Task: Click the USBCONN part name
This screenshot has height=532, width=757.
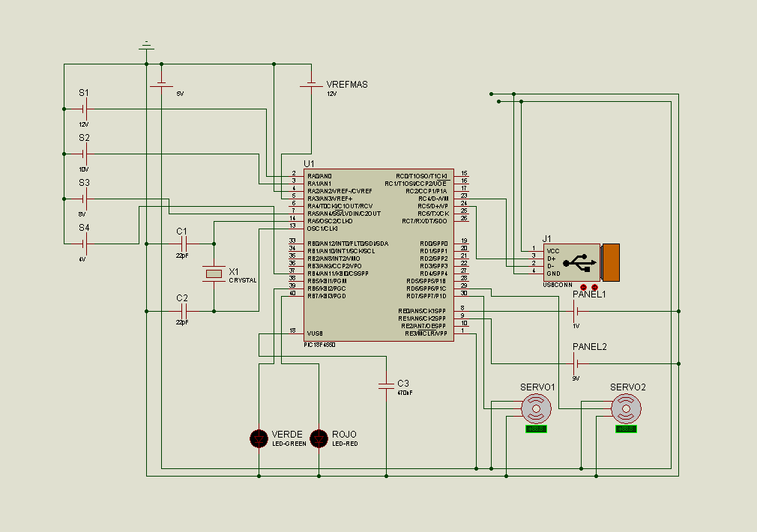Action: click(x=558, y=285)
